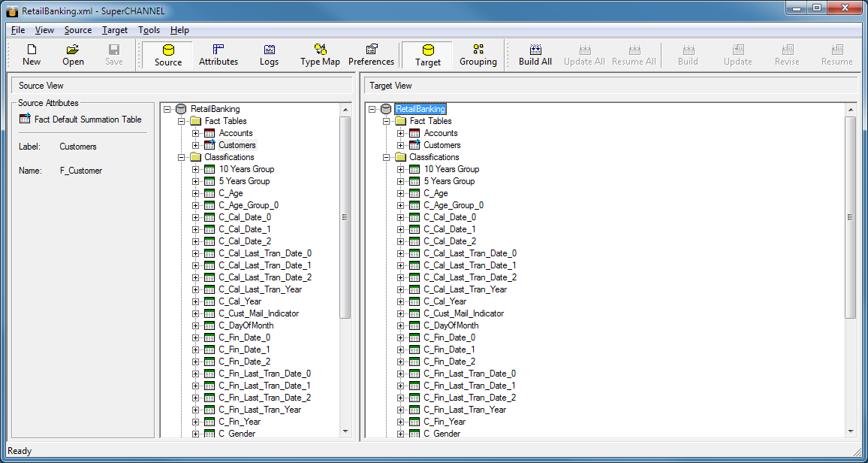Open Preferences from the toolbar
Screen dimensions: 868x463
pos(371,55)
